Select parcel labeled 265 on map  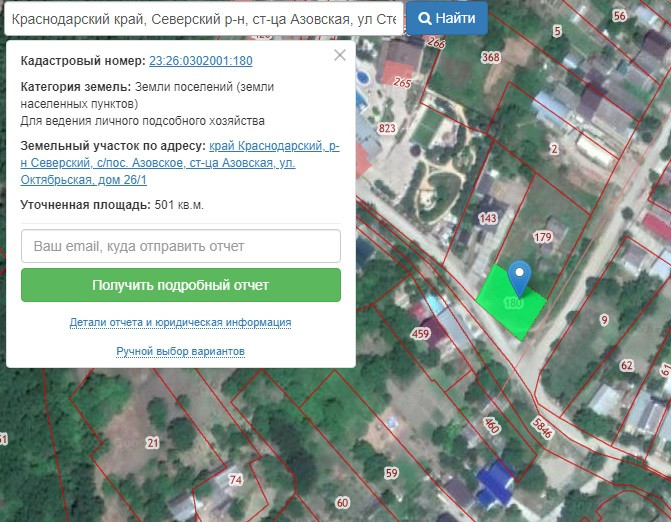[x=402, y=82]
